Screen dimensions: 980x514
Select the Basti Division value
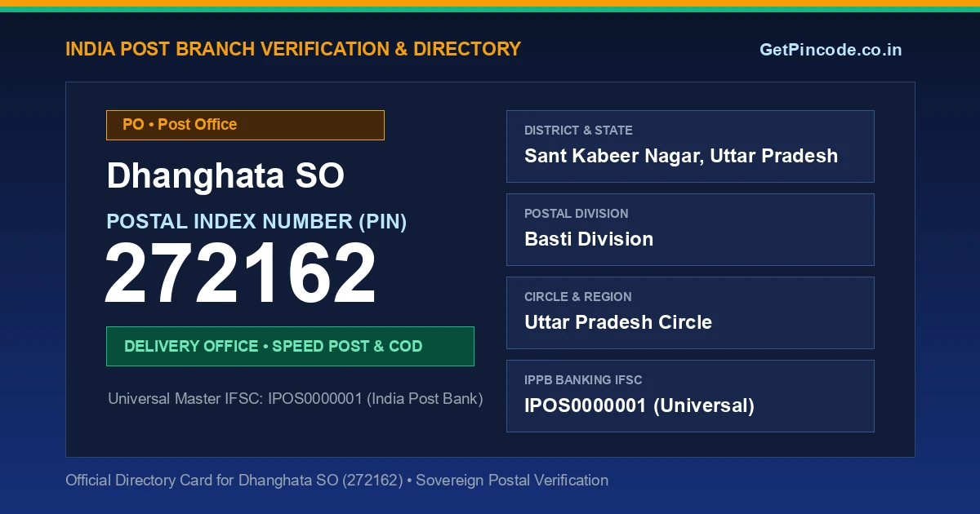589,239
